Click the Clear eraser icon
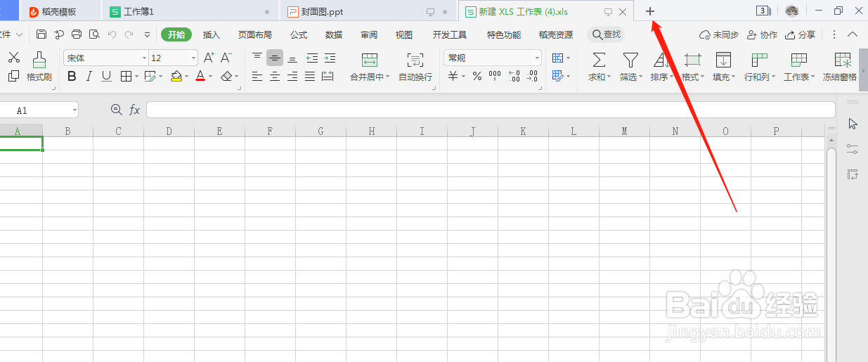This screenshot has width=868, height=362. [226, 77]
